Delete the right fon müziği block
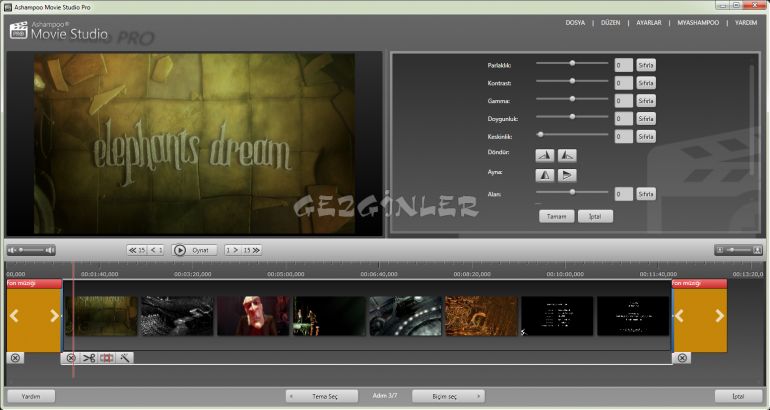The width and height of the screenshot is (770, 410). coord(682,358)
